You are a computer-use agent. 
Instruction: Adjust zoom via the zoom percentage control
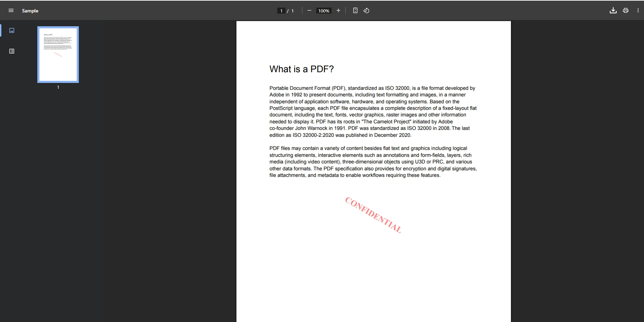[x=323, y=10]
